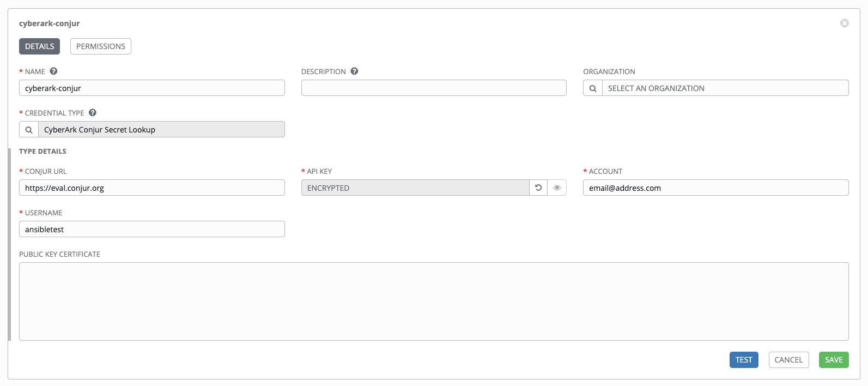The width and height of the screenshot is (868, 386).
Task: Focus the empty Description field
Action: (434, 88)
